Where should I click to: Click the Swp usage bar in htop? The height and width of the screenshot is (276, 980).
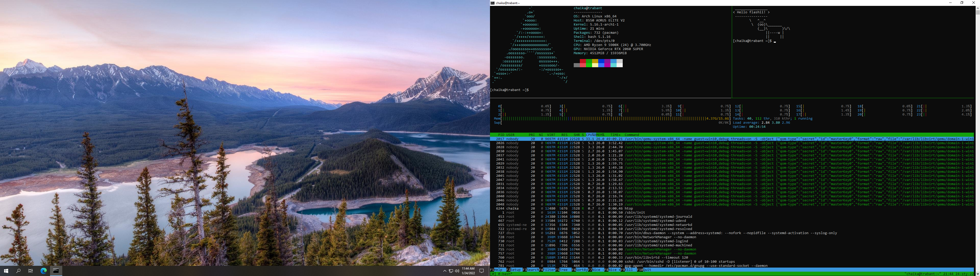coord(612,123)
